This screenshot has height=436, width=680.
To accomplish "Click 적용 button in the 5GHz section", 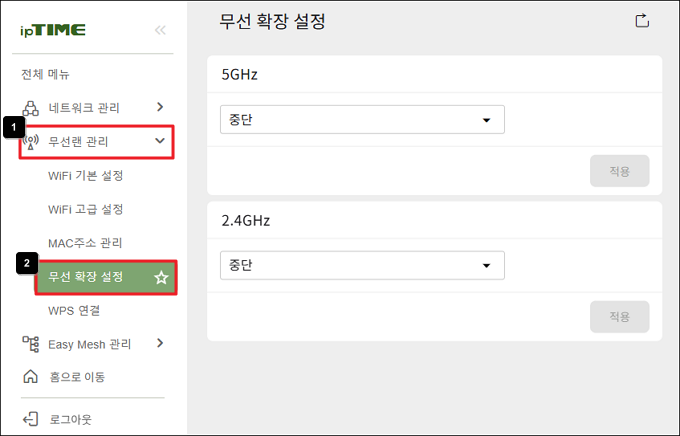I will (x=619, y=171).
